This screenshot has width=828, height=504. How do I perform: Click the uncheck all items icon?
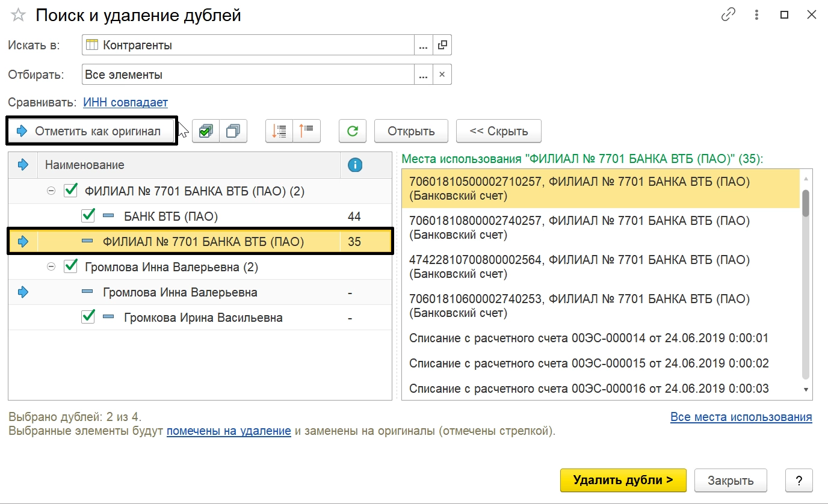click(233, 131)
